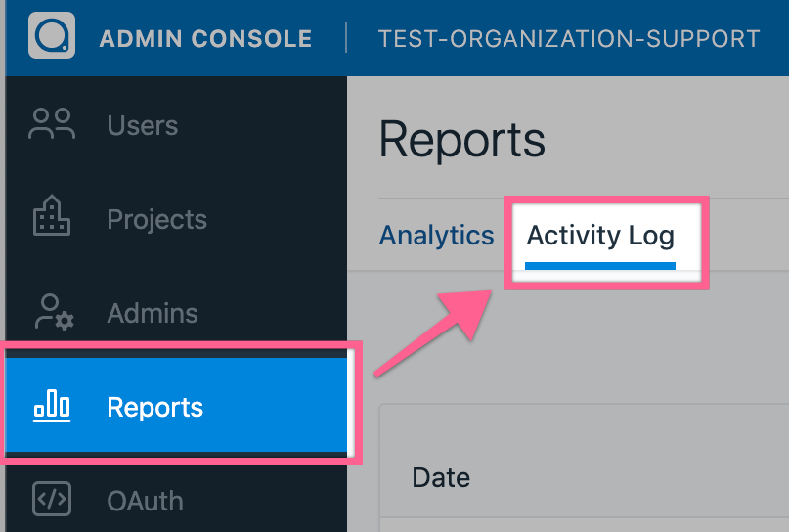Click the ADMIN CONSOLE header title

tap(205, 39)
